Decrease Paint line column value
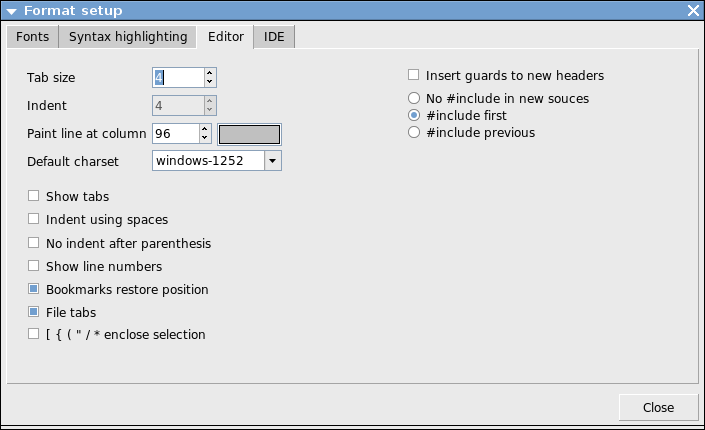The image size is (705, 430). pyautogui.click(x=205, y=138)
